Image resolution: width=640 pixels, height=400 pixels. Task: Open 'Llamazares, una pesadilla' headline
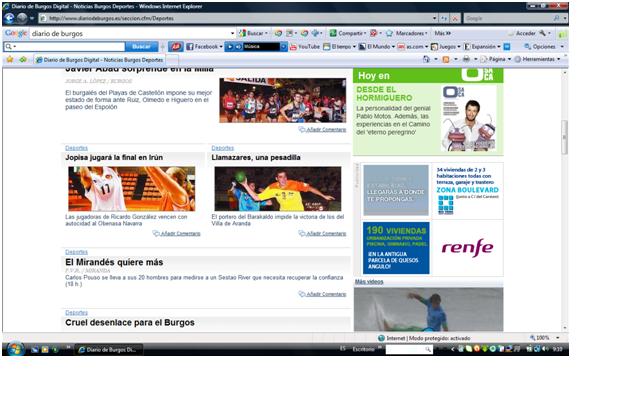click(x=256, y=158)
